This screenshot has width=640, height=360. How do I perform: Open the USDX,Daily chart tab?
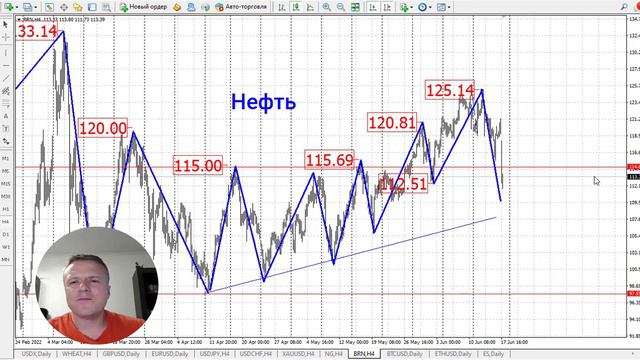36,354
